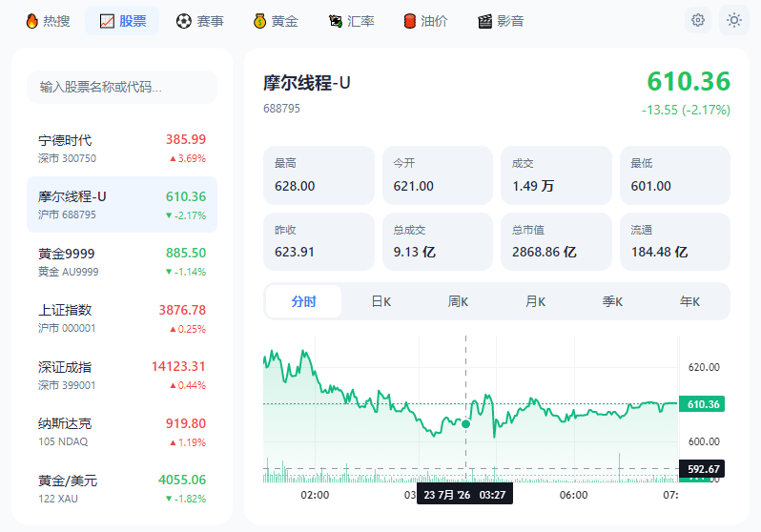Click the chart icon beside 股票
The width and height of the screenshot is (761, 532).
[107, 21]
